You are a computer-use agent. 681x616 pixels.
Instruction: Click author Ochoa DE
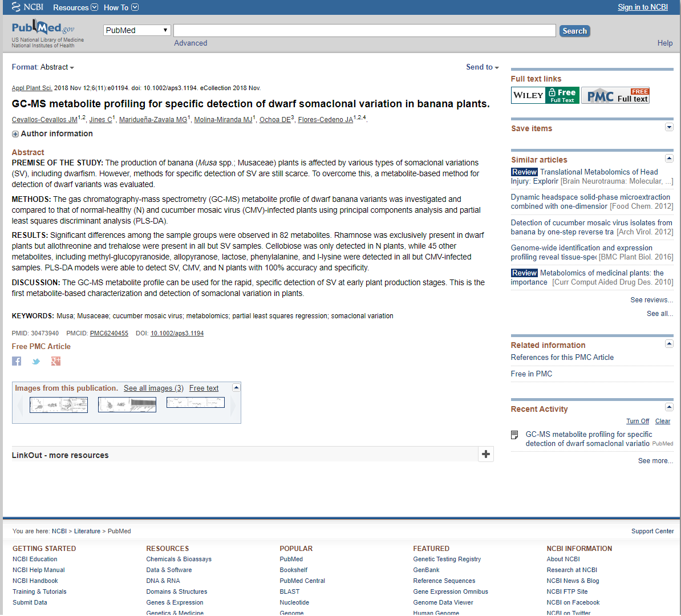(x=275, y=120)
